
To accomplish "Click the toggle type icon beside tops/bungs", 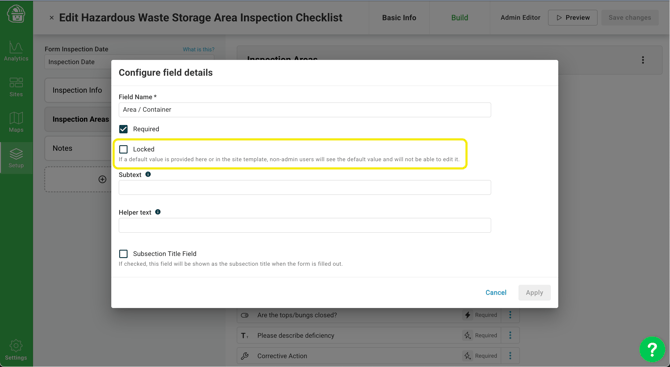I will 245,315.
